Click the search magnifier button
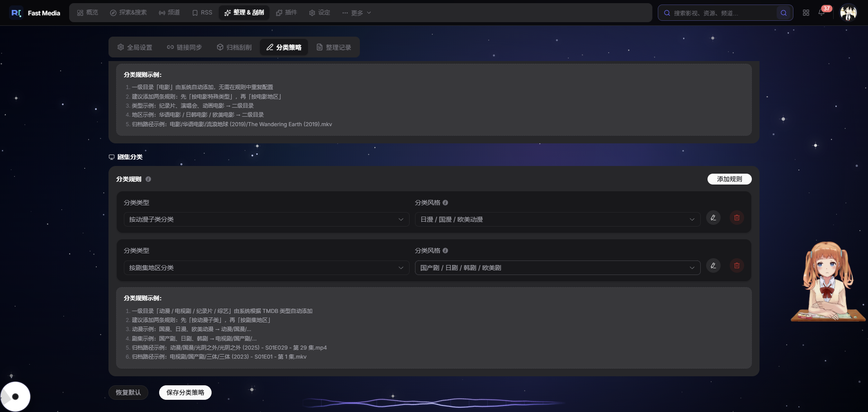The height and width of the screenshot is (412, 868). [x=783, y=13]
